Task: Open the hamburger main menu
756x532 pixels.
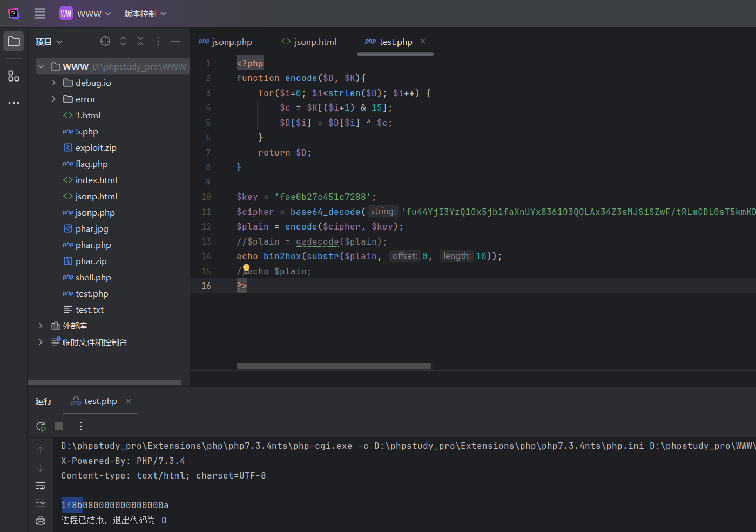Action: click(40, 14)
